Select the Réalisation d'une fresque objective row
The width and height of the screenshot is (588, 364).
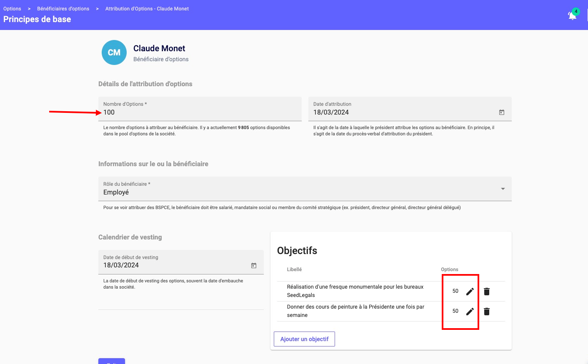pos(355,291)
